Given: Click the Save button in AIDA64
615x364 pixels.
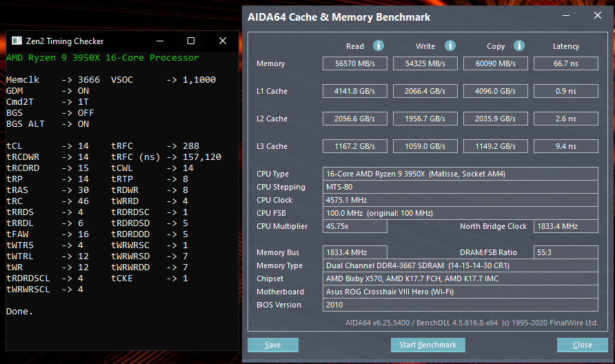Looking at the screenshot, I should [x=272, y=345].
